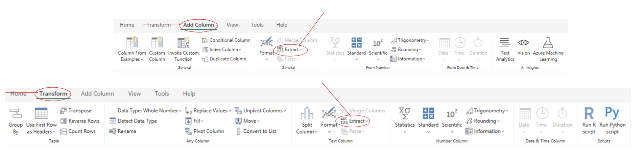Click the Vision eye icon
This screenshot has height=153, width=644.
(x=523, y=43)
